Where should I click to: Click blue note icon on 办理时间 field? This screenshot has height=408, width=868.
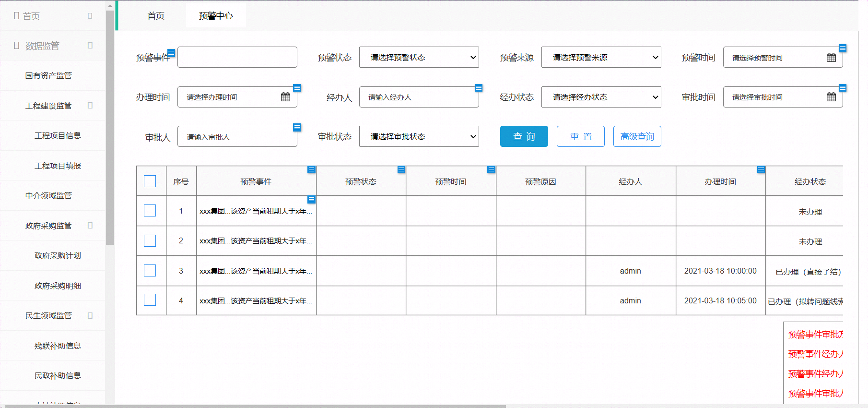pyautogui.click(x=297, y=88)
